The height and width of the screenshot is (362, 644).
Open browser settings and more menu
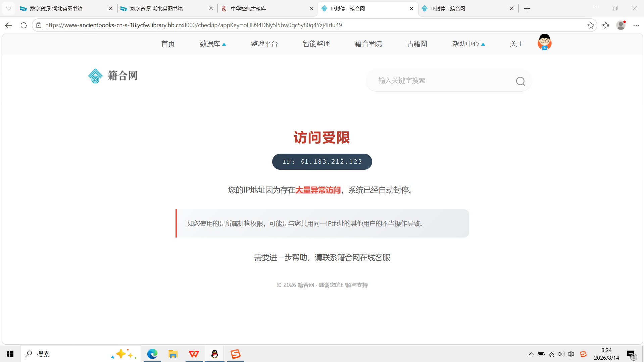coord(636,25)
